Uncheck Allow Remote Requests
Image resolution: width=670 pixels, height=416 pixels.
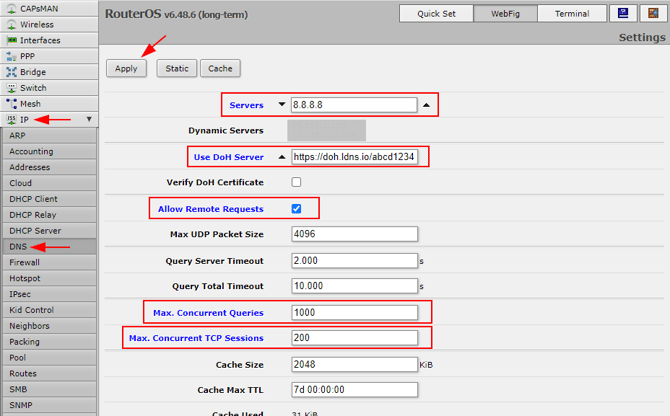click(296, 208)
